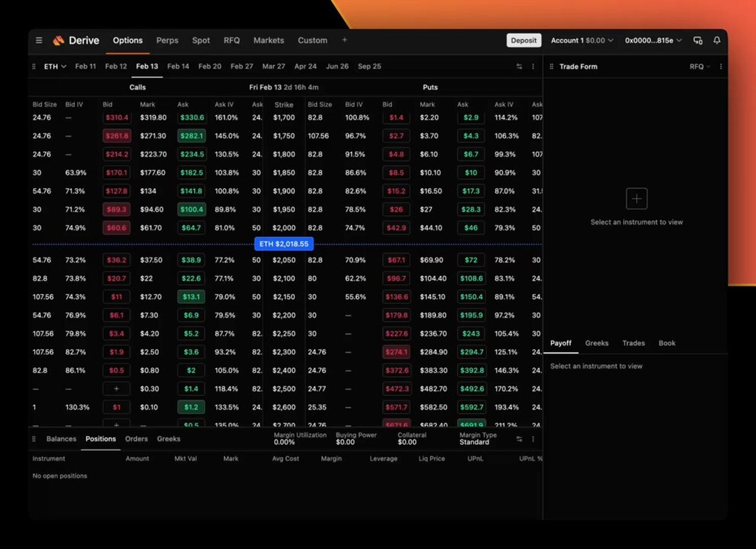The height and width of the screenshot is (549, 756).
Task: Show the Greeks tab in Trade Form panel
Action: (x=597, y=343)
